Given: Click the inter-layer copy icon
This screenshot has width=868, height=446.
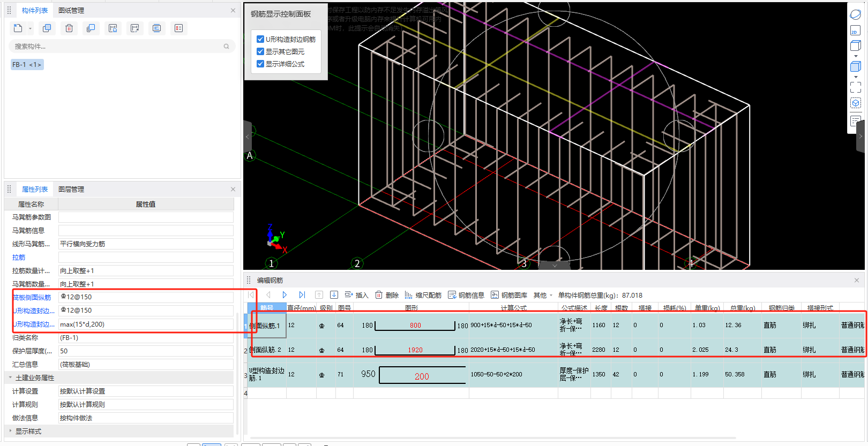Looking at the screenshot, I should click(91, 28).
